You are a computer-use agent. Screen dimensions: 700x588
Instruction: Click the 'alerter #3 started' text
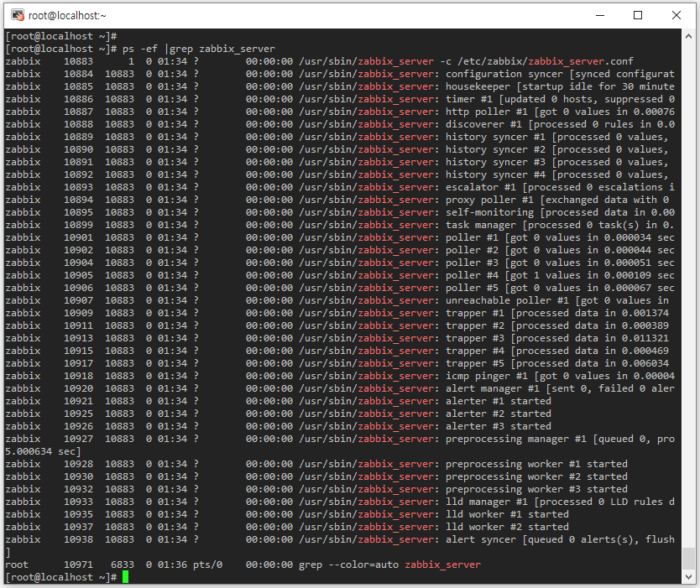point(499,426)
